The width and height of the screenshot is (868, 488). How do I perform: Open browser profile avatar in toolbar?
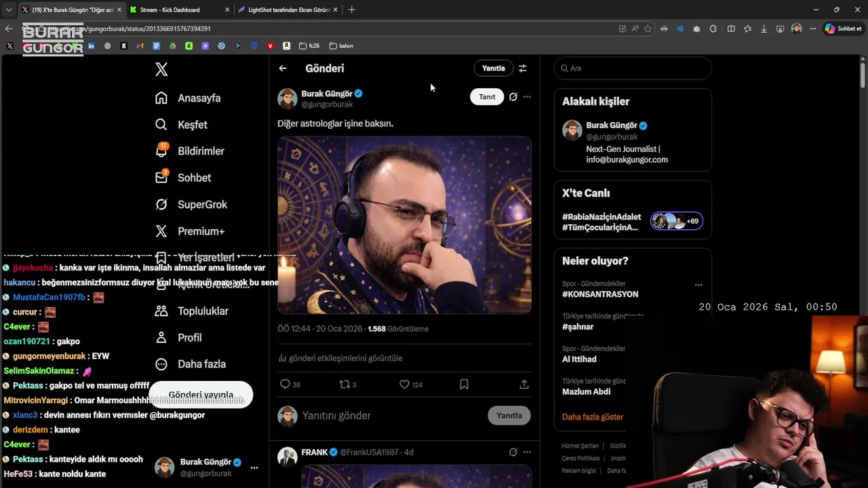(796, 28)
